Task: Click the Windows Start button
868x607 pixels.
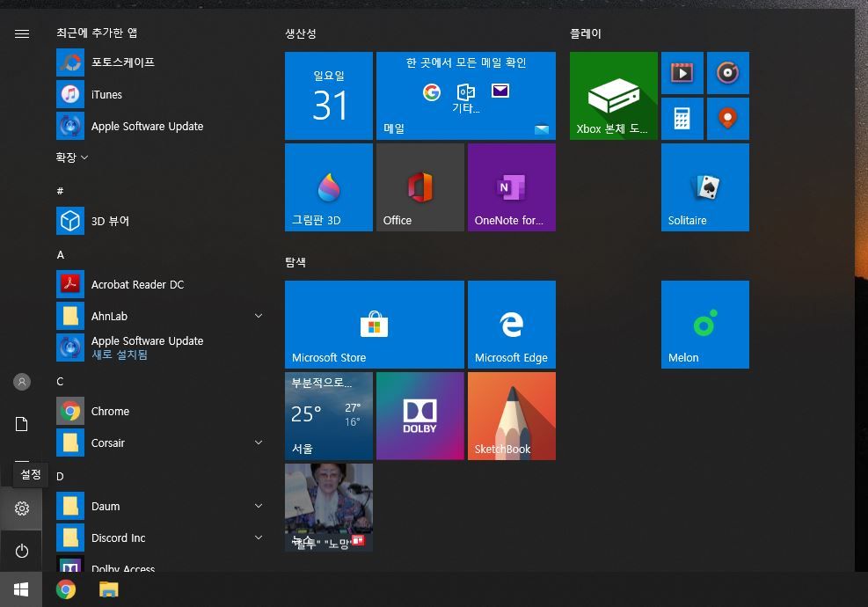Action: (x=21, y=589)
